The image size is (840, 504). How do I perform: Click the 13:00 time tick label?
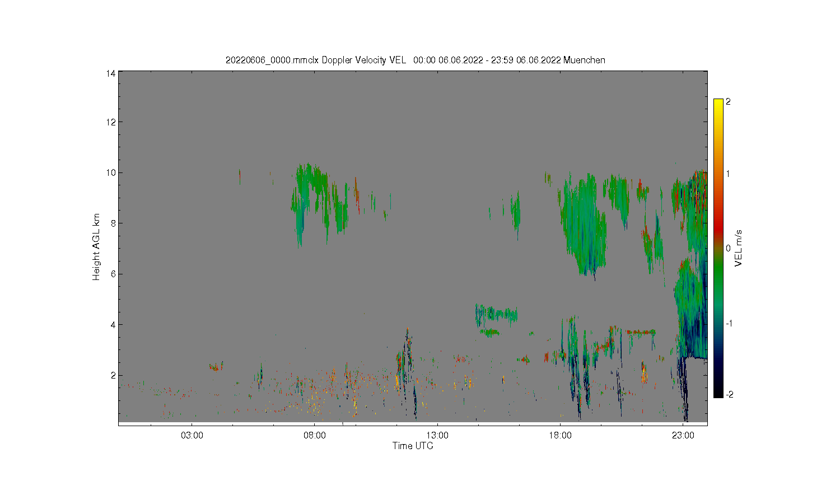coord(437,435)
